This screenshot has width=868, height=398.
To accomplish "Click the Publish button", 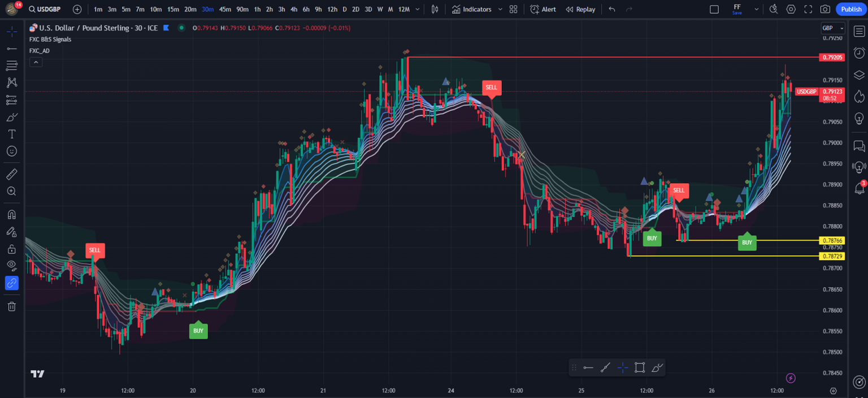I will point(851,9).
